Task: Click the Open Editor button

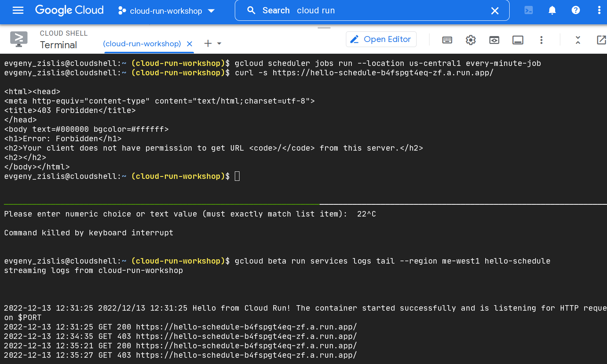Action: [x=381, y=39]
